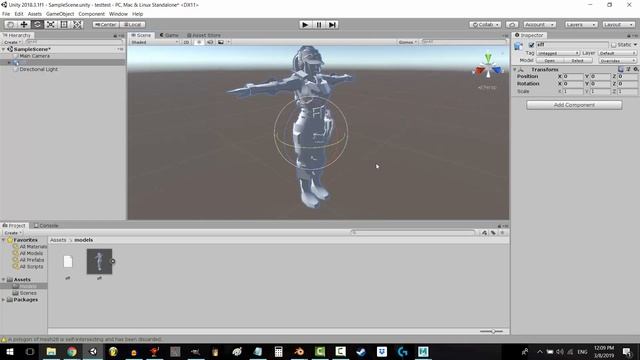This screenshot has width=640, height=360.
Task: Switch to the Game tab
Action: click(169, 35)
